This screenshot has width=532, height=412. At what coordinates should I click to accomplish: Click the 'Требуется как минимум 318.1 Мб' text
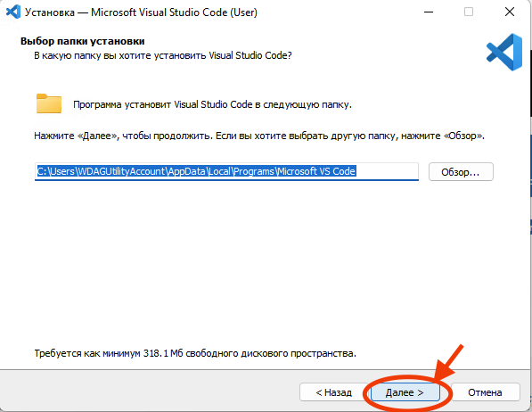pyautogui.click(x=109, y=353)
